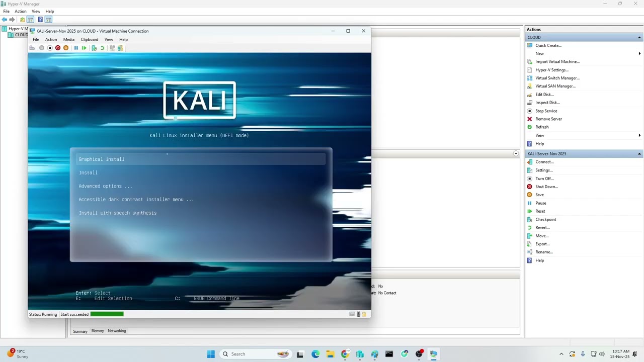Click the blue Help toolbar icon
This screenshot has width=644, height=362.
point(40,20)
